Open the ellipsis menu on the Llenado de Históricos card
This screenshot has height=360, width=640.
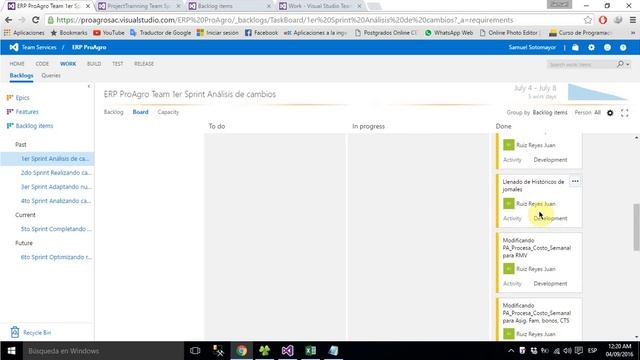point(575,181)
